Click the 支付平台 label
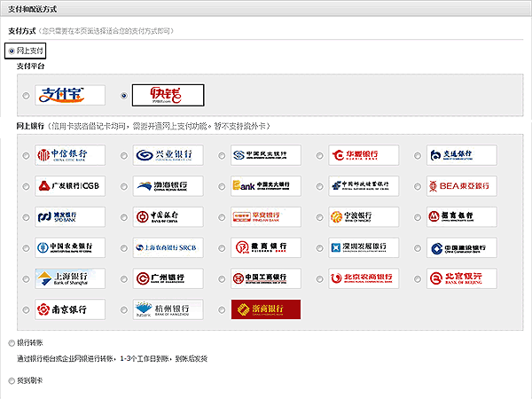The height and width of the screenshot is (399, 532). click(30, 66)
